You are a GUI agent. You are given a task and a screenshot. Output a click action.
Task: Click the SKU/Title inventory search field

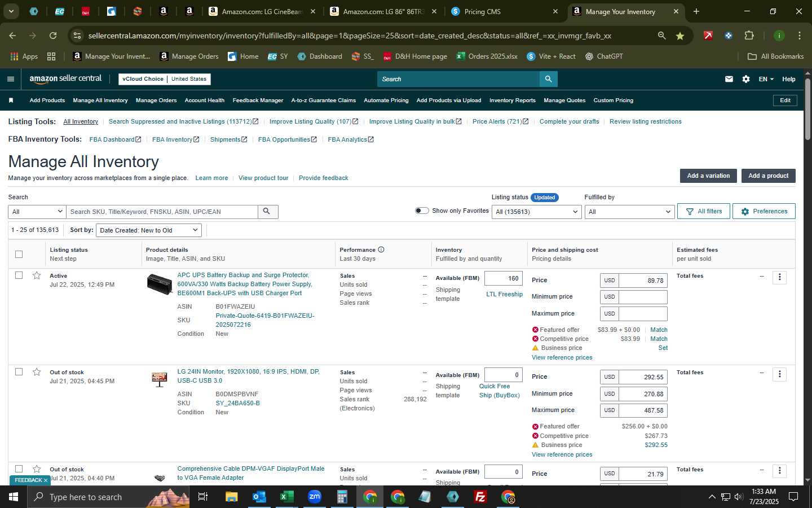coord(162,212)
